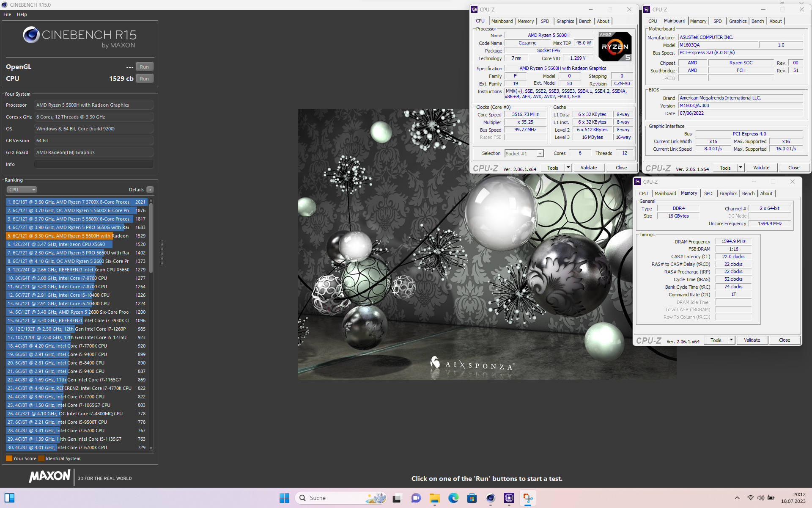Click the Core Speed value 3516.73 MHz
Image resolution: width=812 pixels, height=508 pixels.
pyautogui.click(x=525, y=115)
